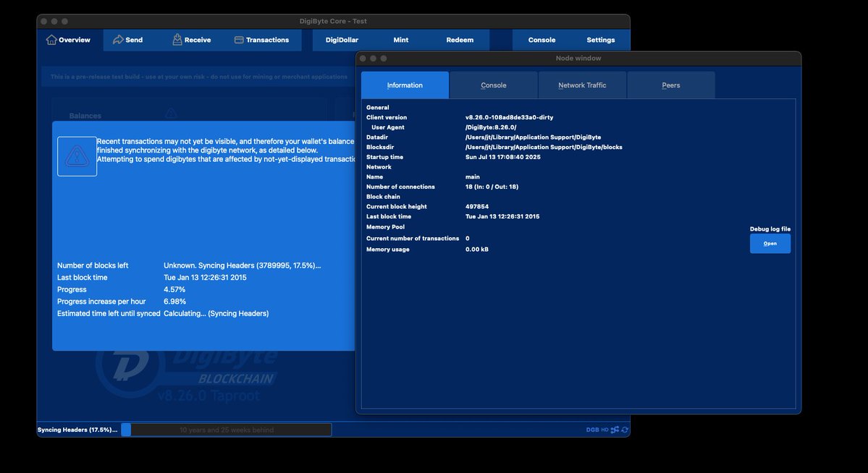The width and height of the screenshot is (868, 473).
Task: Click the DigiByte Core - Test title text
Action: tap(333, 21)
